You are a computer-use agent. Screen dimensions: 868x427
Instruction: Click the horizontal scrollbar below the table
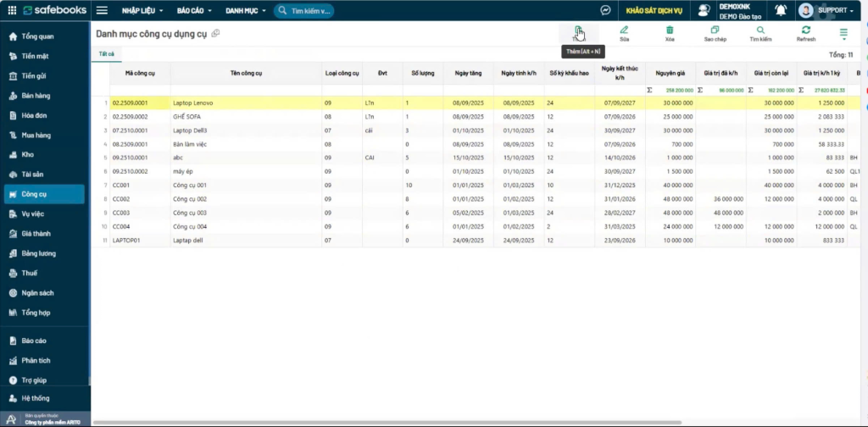[424, 422]
